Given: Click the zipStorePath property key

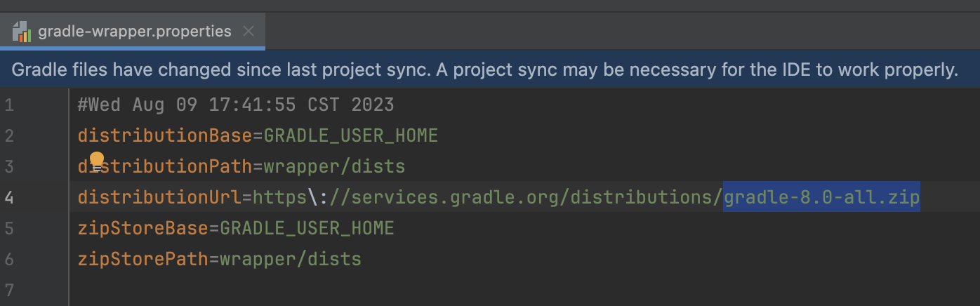Looking at the screenshot, I should pyautogui.click(x=143, y=259).
